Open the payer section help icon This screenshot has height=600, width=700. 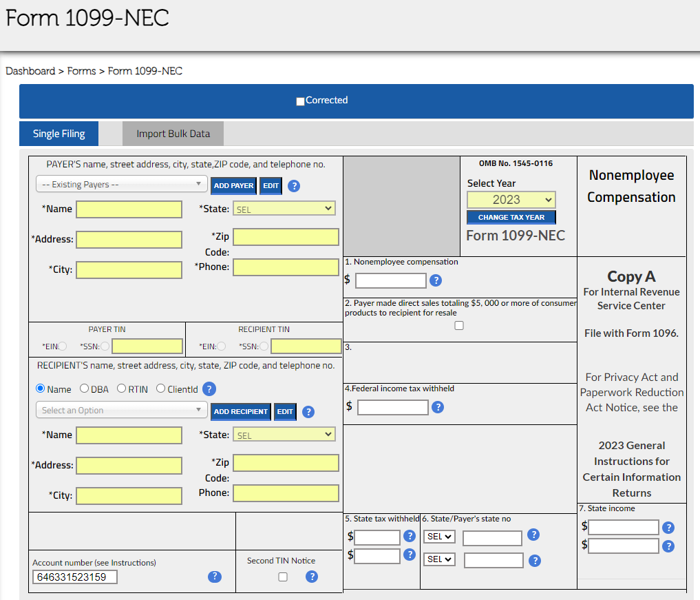tap(294, 185)
